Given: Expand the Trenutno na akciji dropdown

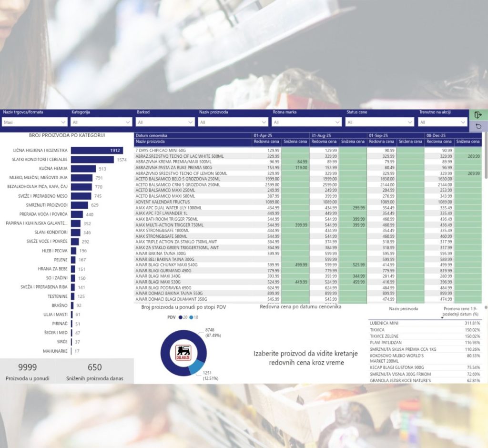Looking at the screenshot, I should click(442, 122).
